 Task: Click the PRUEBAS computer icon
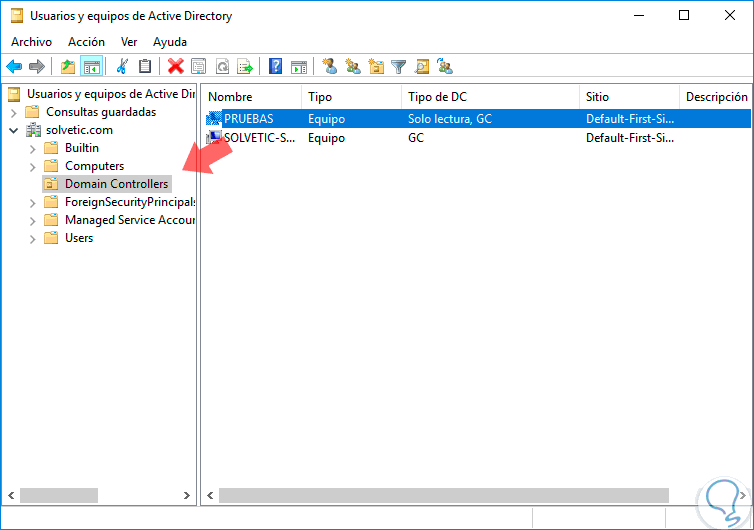click(x=214, y=119)
